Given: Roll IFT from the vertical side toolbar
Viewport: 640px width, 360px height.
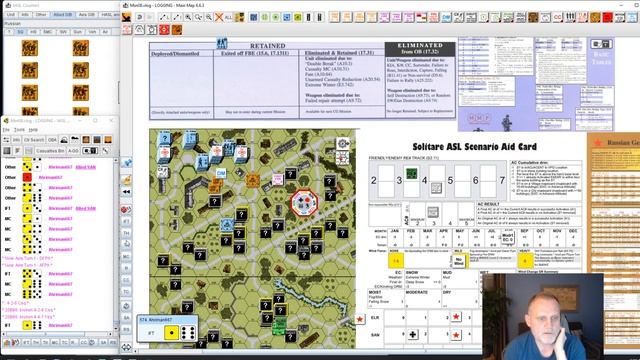Looking at the screenshot, I should point(127,221).
